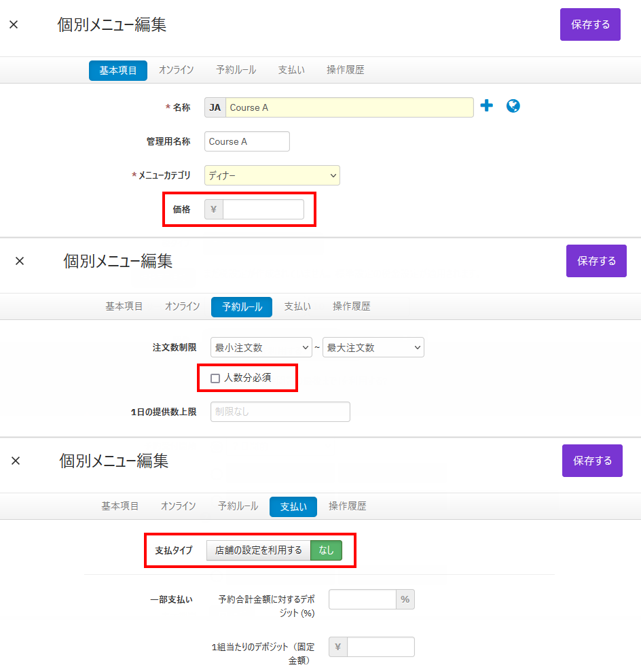Click the % symbol beside the deposit percentage field

(405, 599)
